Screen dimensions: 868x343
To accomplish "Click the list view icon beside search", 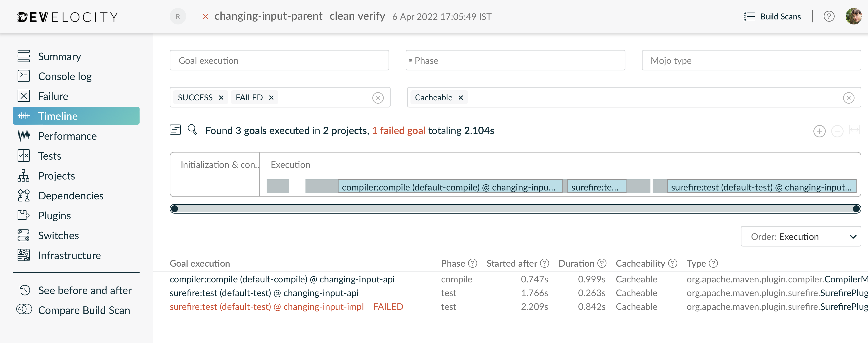I will pyautogui.click(x=175, y=130).
